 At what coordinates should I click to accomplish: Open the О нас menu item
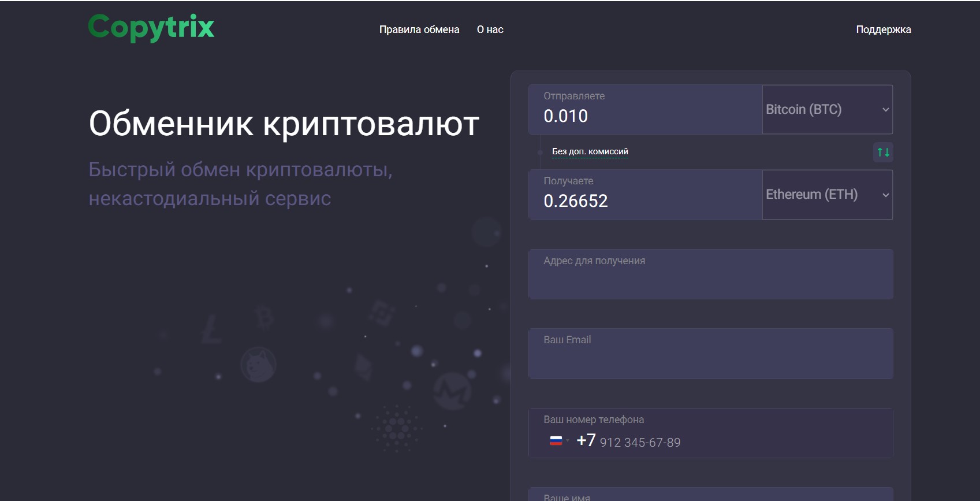tap(490, 29)
